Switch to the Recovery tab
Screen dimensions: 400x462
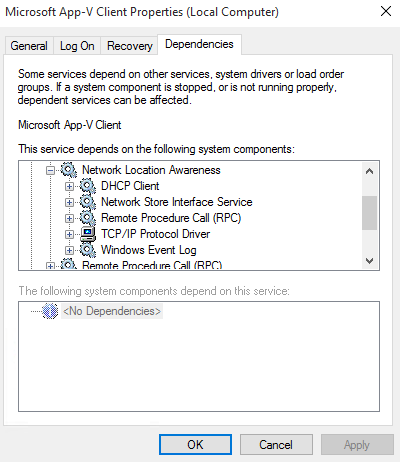point(130,46)
